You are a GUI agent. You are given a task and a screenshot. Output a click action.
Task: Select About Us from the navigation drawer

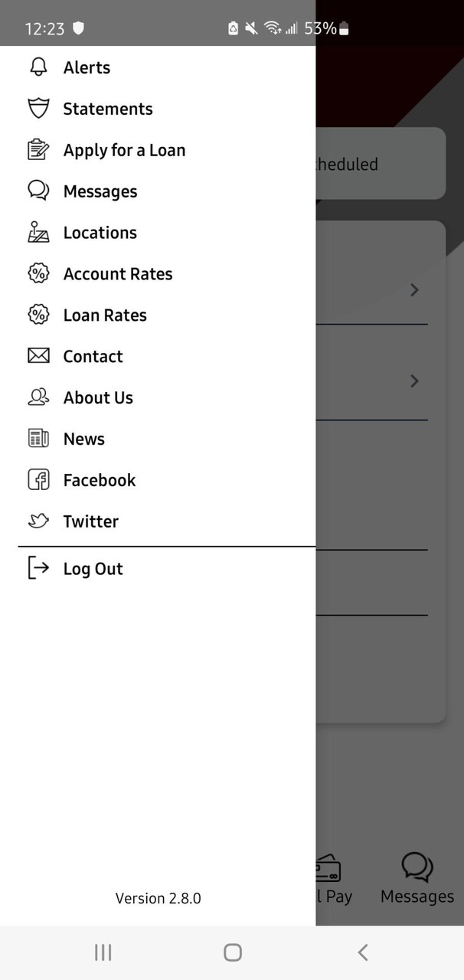(x=98, y=397)
